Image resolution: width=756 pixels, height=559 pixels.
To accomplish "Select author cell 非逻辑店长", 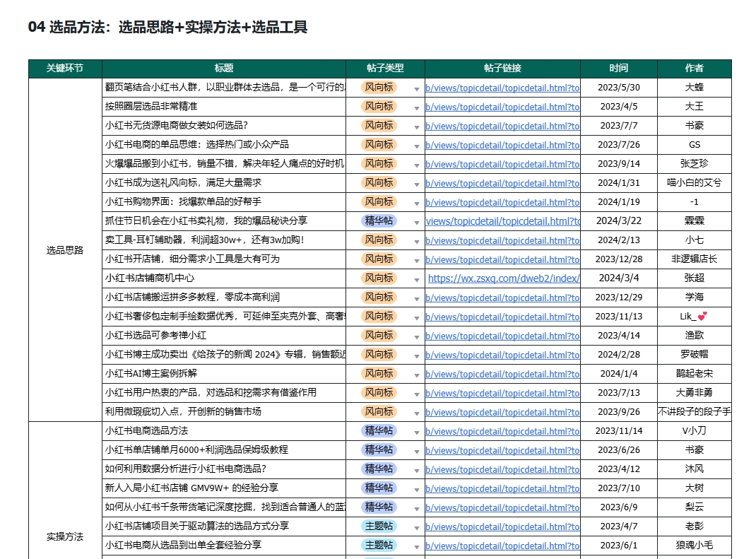I will coord(695,259).
